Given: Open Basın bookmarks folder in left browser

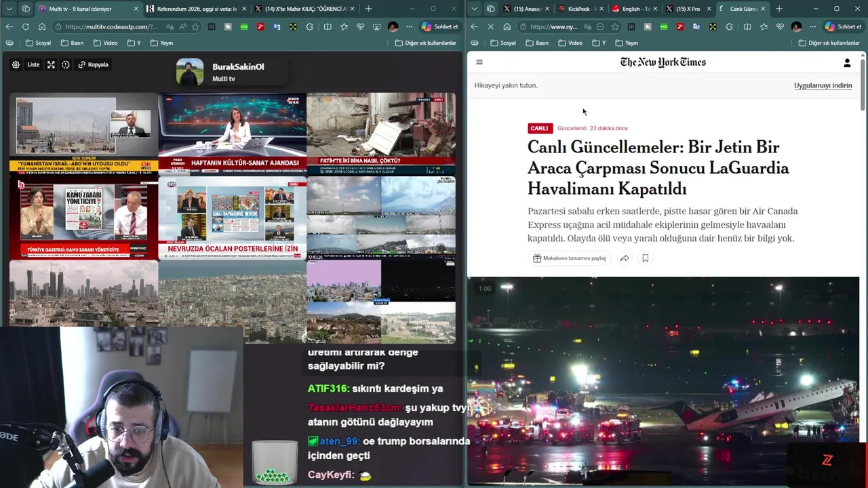Looking at the screenshot, I should [x=73, y=43].
